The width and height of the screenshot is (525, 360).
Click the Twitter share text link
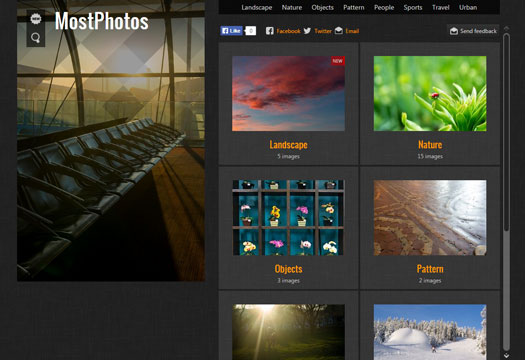(323, 31)
